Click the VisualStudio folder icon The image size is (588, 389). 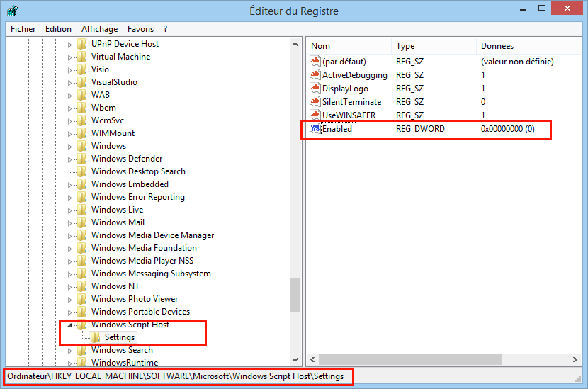point(82,82)
